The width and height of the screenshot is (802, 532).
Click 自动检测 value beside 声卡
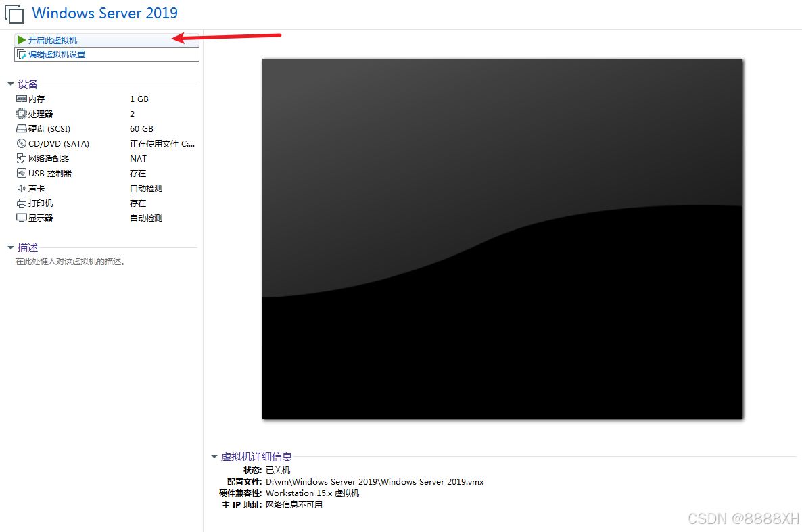(x=146, y=188)
